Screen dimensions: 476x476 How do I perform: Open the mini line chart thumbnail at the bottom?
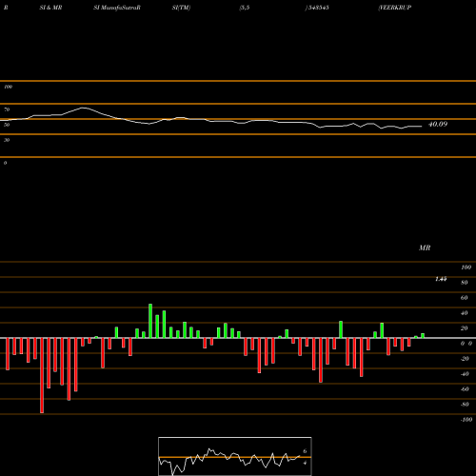pyautogui.click(x=235, y=456)
